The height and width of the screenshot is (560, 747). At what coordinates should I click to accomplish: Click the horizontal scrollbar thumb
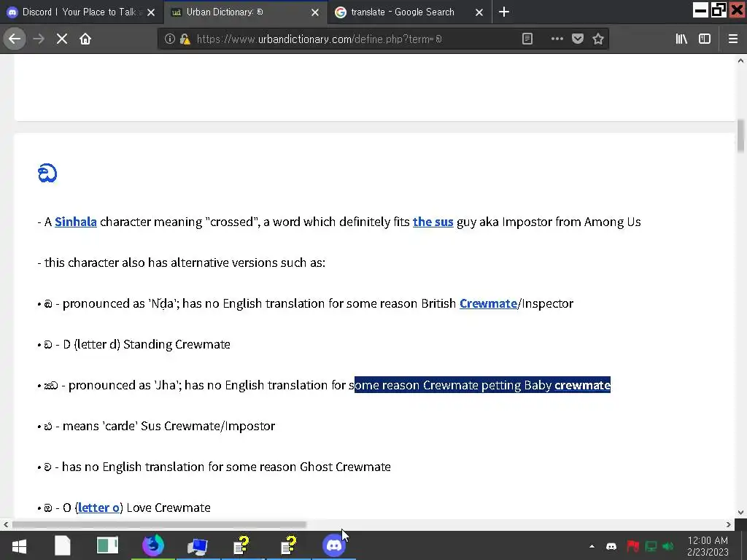[x=159, y=525]
